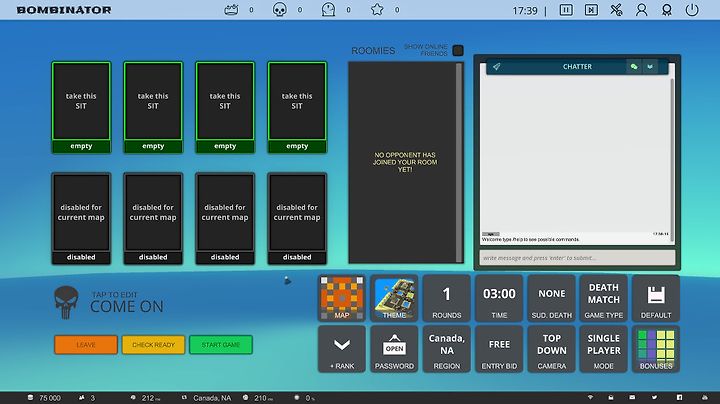Click the PASSWORD open sign tile
720x404 pixels.
pos(394,349)
